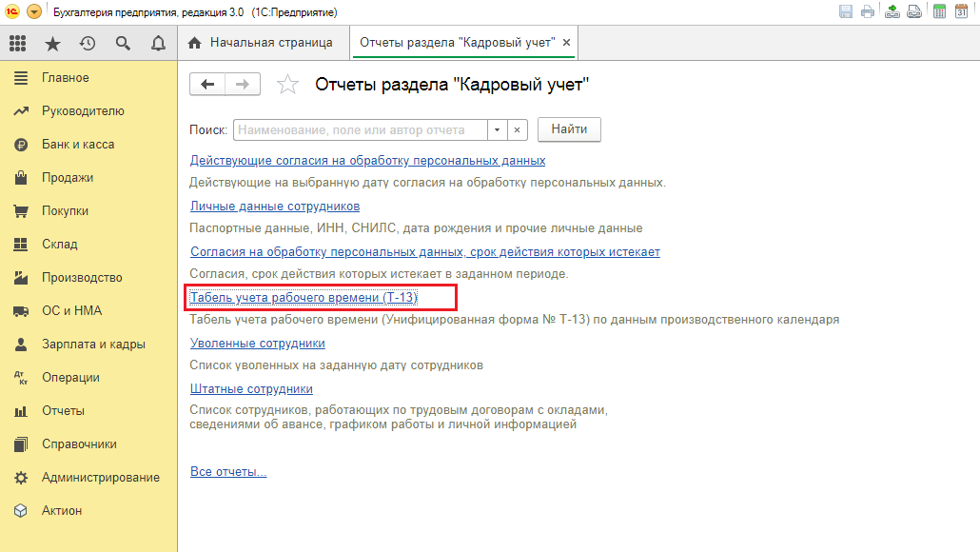Click the report search input field
This screenshot has height=552, width=980.
click(x=360, y=130)
